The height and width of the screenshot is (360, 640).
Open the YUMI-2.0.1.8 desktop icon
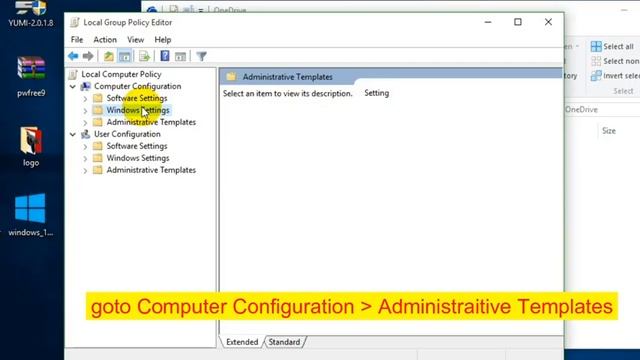coord(31,14)
